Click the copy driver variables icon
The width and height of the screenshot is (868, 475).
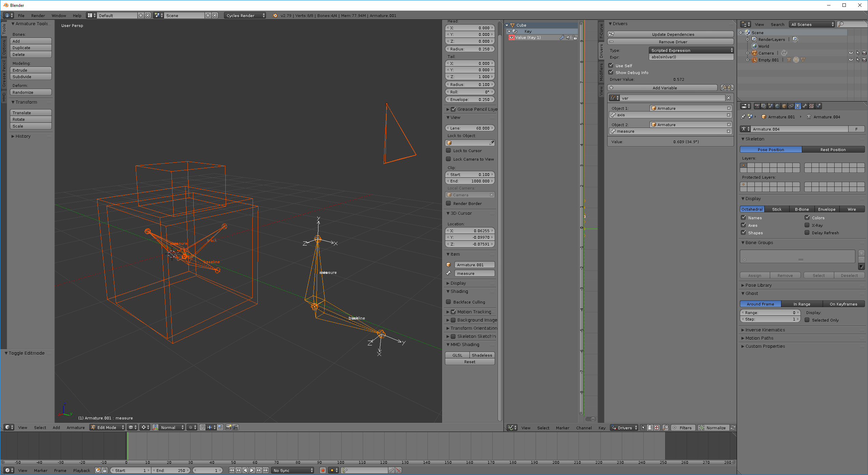(723, 88)
